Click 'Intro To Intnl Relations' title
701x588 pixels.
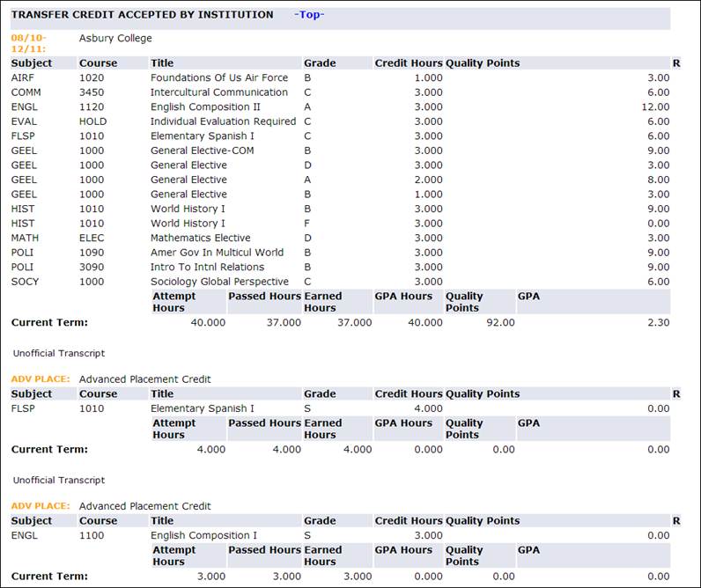pyautogui.click(x=208, y=268)
